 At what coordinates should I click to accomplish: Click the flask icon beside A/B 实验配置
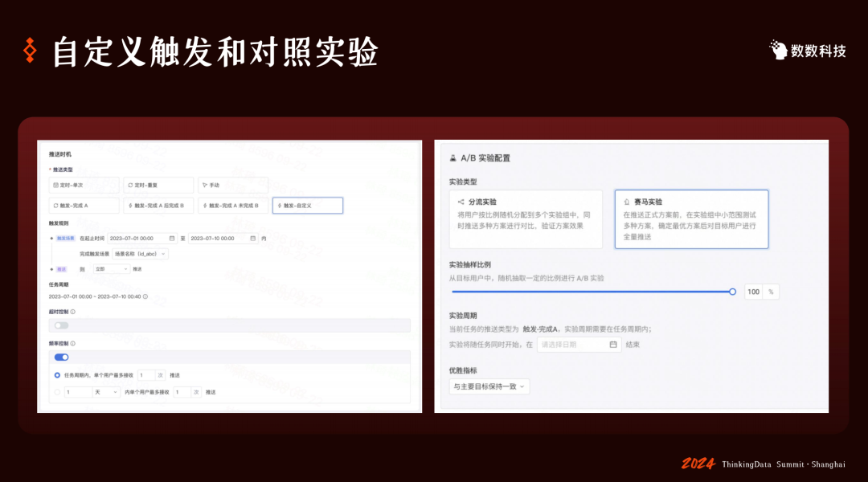click(452, 158)
